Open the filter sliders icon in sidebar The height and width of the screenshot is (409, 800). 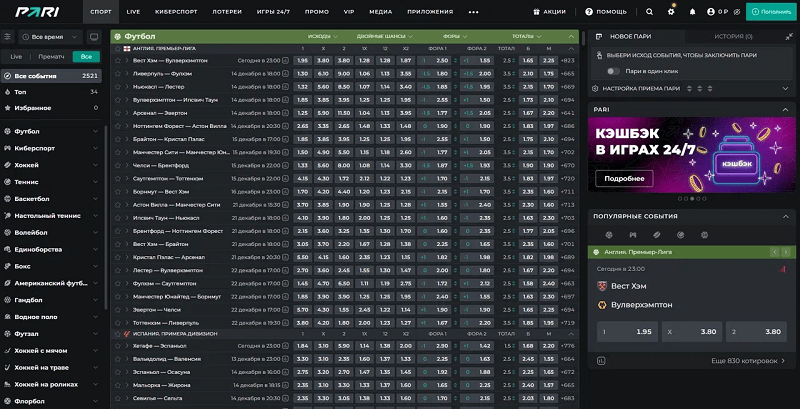click(8, 36)
